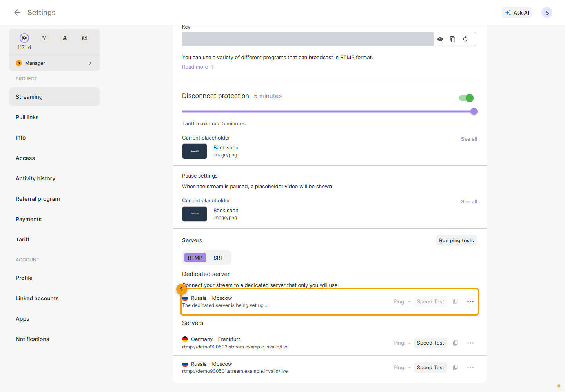Viewport: 565px width, 392px height.
Task: Open the Pause settings Back soon thumbnail
Action: click(x=195, y=214)
